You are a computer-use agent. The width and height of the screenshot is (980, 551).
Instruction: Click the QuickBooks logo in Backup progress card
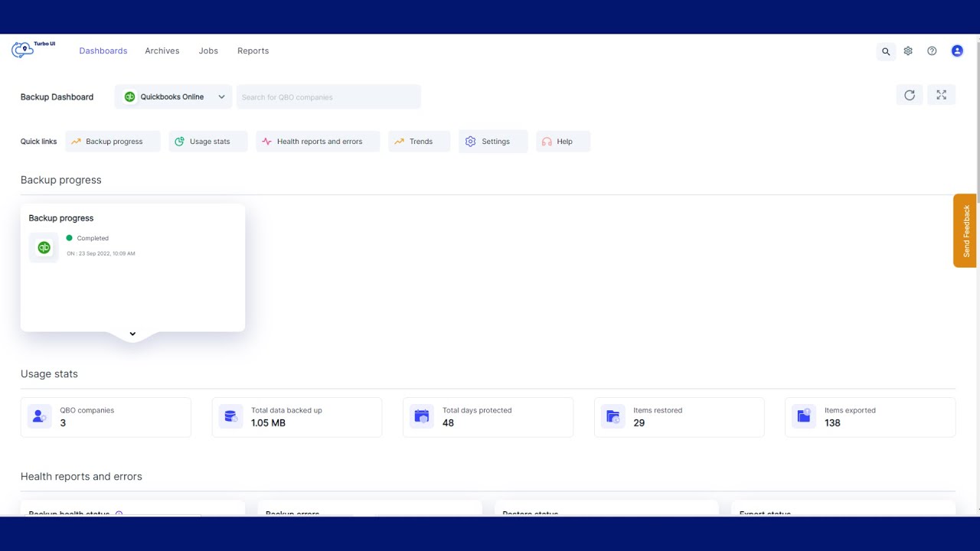pyautogui.click(x=44, y=247)
